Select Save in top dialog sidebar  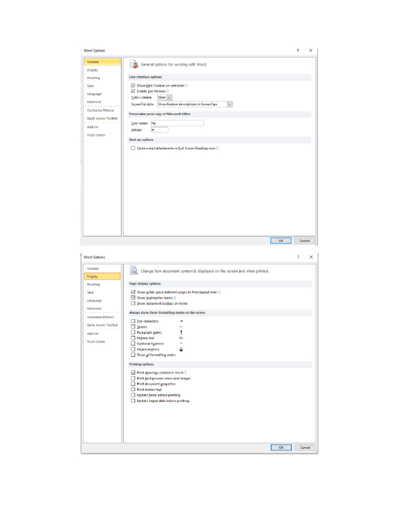click(102, 86)
